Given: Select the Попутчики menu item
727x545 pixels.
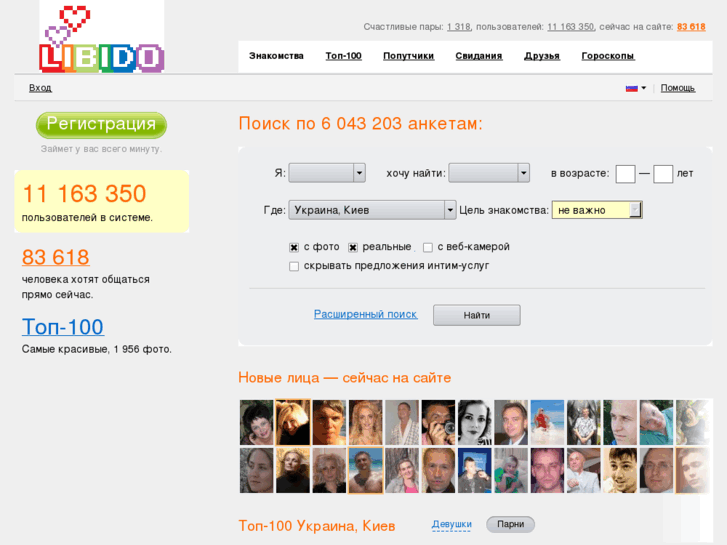Looking at the screenshot, I should [x=408, y=56].
